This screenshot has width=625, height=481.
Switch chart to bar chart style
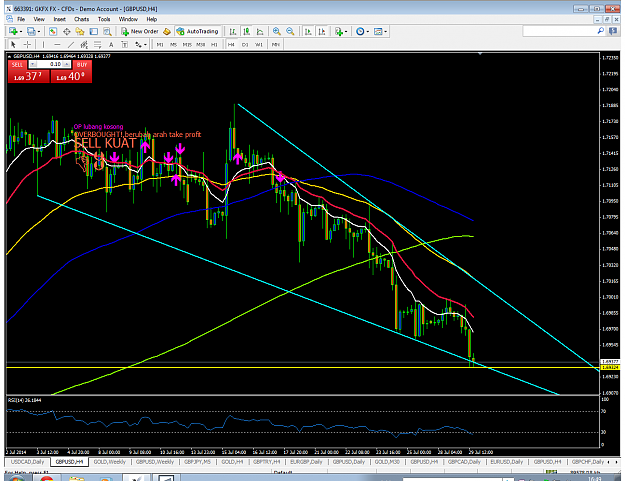233,31
